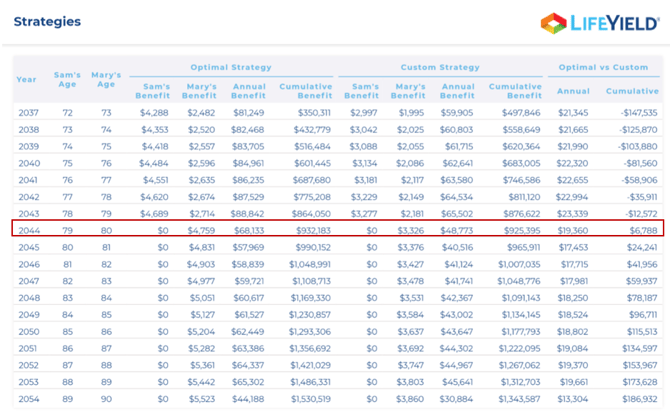Image resolution: width=670 pixels, height=415 pixels.
Task: Click the -$147,535 cumulative difference
Action: click(x=639, y=113)
